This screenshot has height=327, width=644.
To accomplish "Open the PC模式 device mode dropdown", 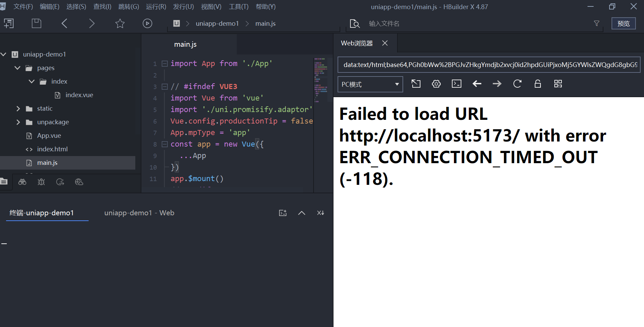I will coord(370,84).
